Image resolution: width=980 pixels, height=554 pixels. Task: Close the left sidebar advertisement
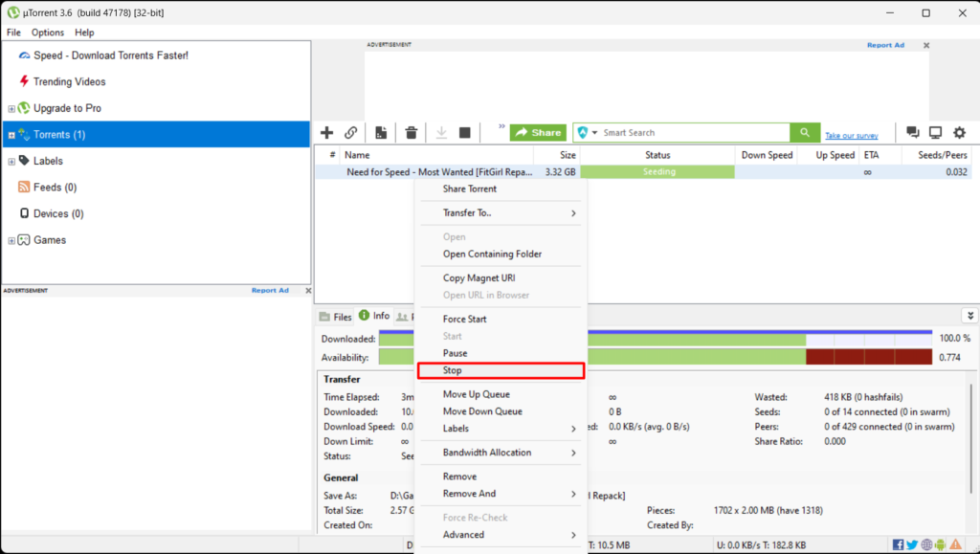[x=307, y=290]
